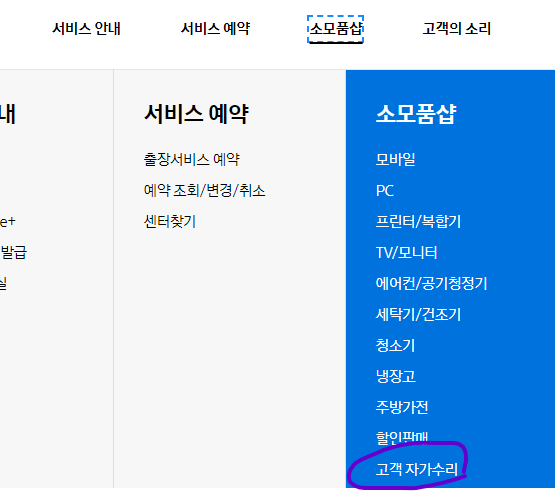Open 주방가전 category
This screenshot has width=555, height=491.
pyautogui.click(x=402, y=407)
